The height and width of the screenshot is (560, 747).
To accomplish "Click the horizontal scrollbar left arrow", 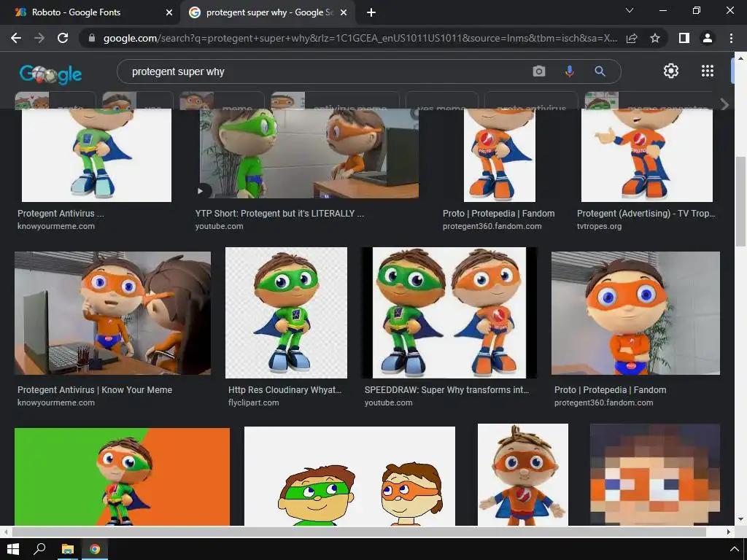I will (6, 532).
